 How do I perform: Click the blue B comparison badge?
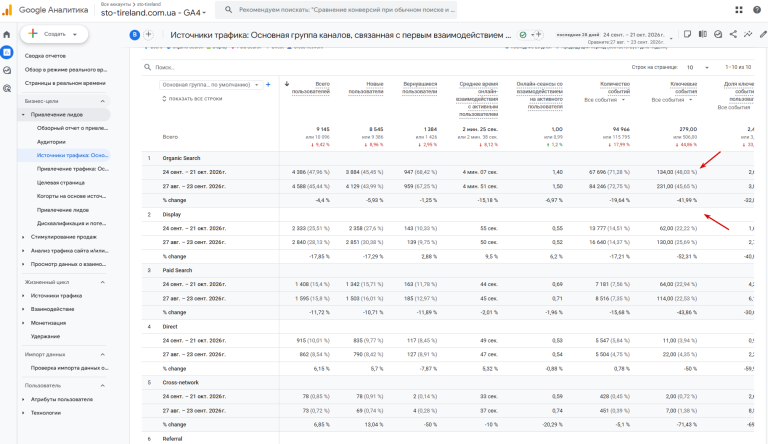(135, 35)
